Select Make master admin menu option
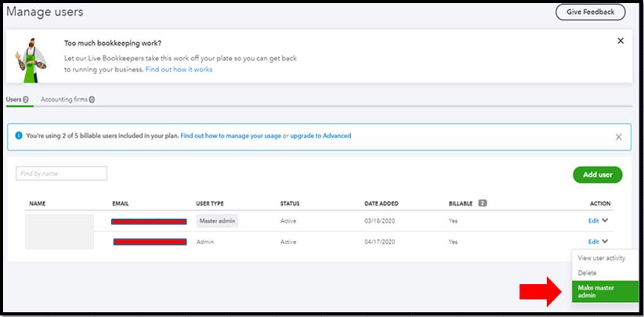 [x=605, y=292]
